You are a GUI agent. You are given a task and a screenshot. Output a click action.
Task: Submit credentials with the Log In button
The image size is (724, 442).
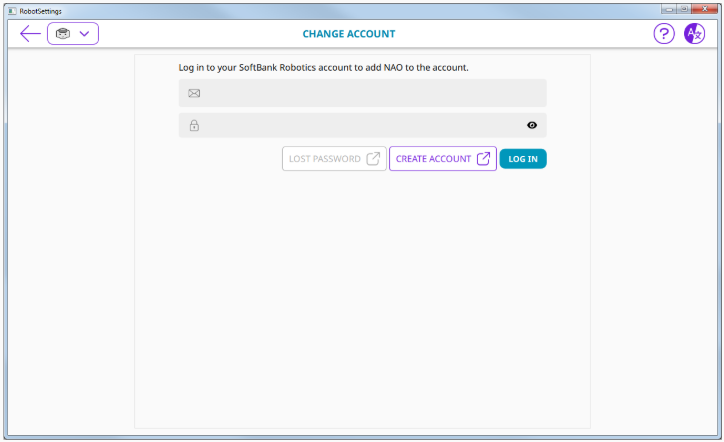523,159
